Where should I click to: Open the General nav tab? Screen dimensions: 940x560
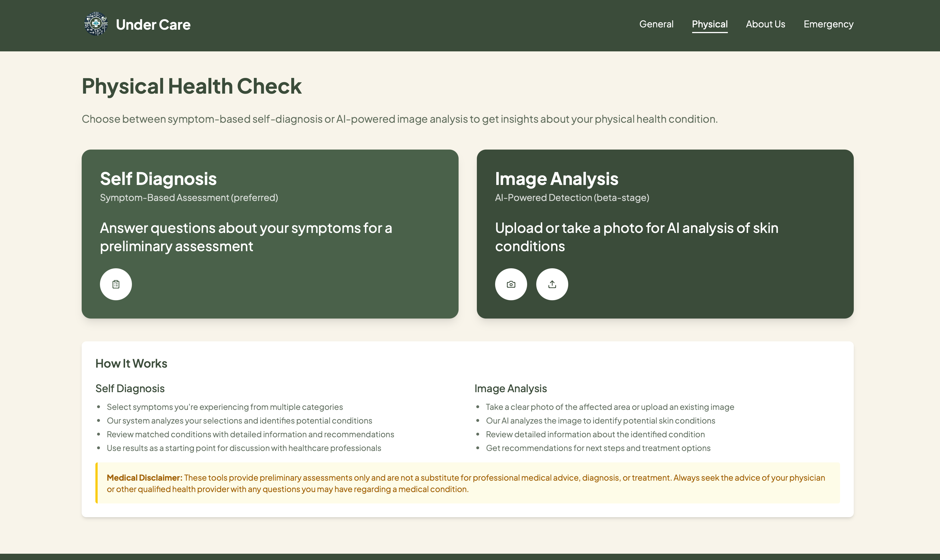pos(656,24)
